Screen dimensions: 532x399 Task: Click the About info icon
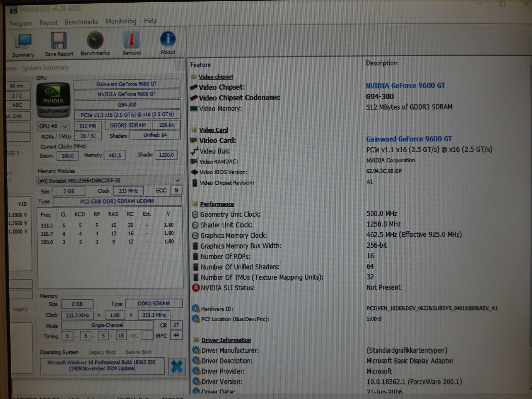(x=168, y=39)
